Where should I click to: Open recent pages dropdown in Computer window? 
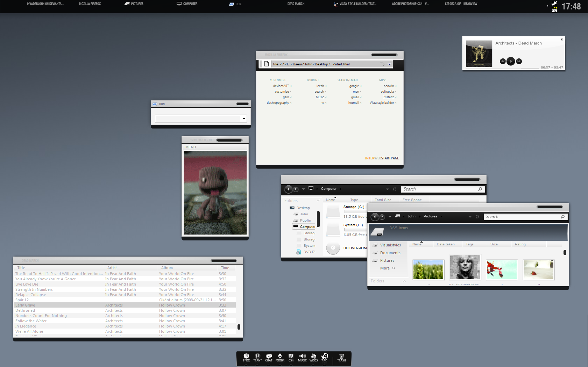click(x=303, y=189)
